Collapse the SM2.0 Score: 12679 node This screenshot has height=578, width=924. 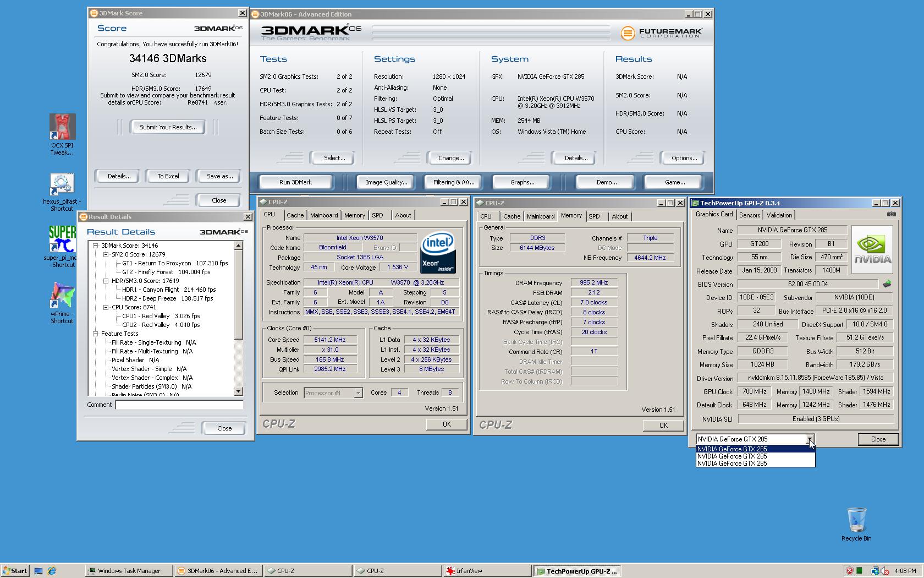(x=106, y=254)
